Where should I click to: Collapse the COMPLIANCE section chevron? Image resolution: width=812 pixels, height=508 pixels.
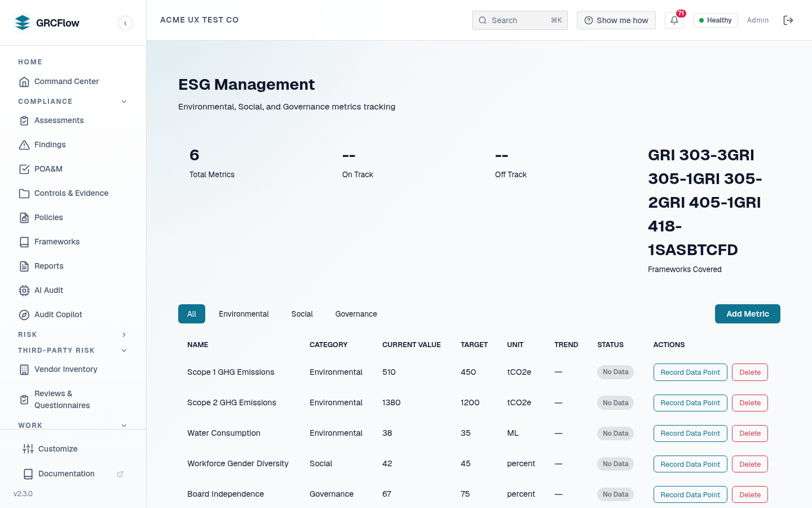(124, 102)
